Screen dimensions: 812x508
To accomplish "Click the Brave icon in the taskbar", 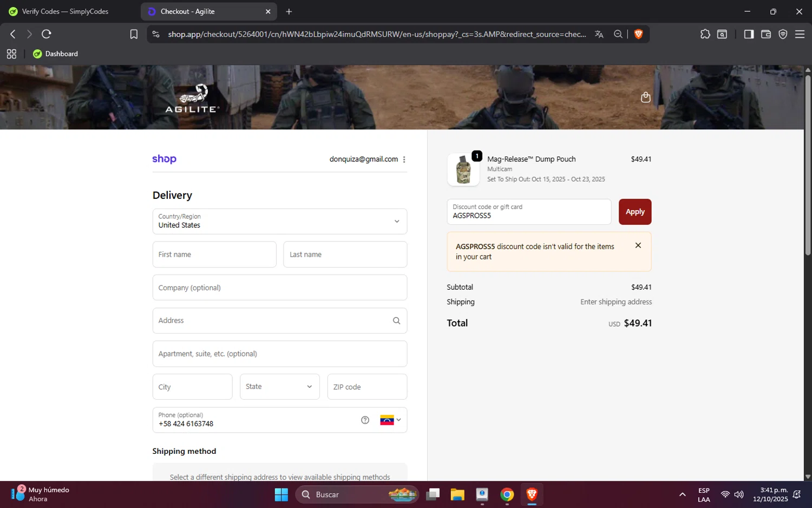I will (532, 494).
